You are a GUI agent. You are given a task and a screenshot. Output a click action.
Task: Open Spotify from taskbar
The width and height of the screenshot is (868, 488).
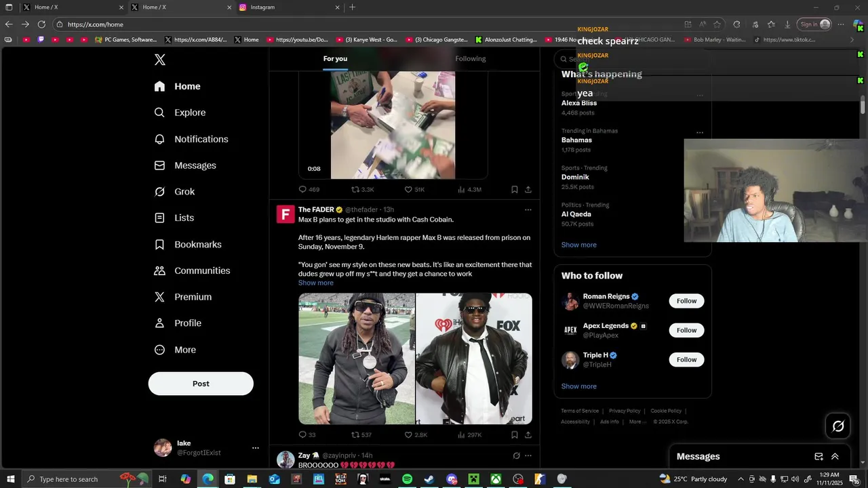407,479
